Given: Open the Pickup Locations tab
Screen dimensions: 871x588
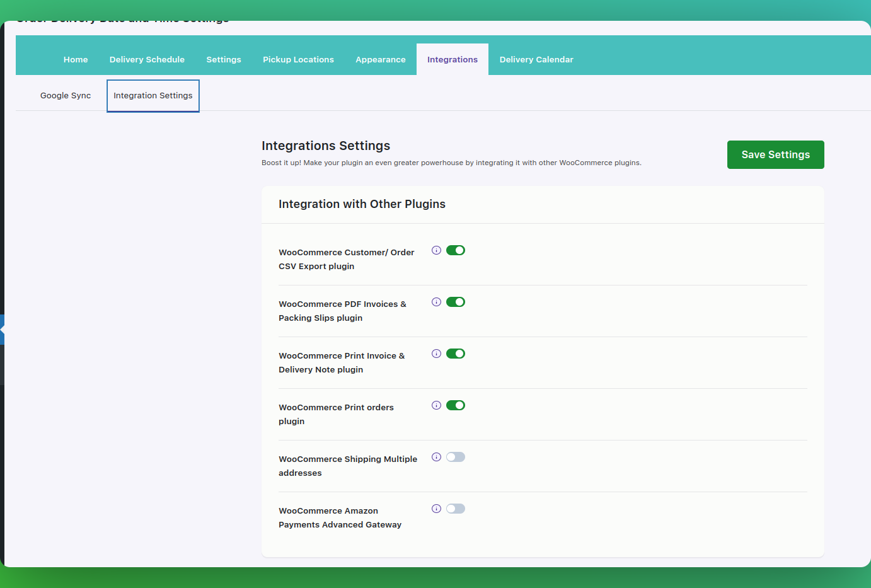Looking at the screenshot, I should 298,59.
